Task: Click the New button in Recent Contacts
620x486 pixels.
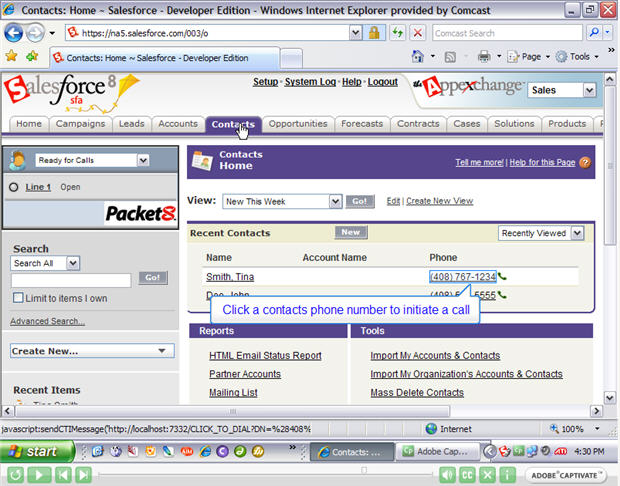Action: pyautogui.click(x=350, y=232)
